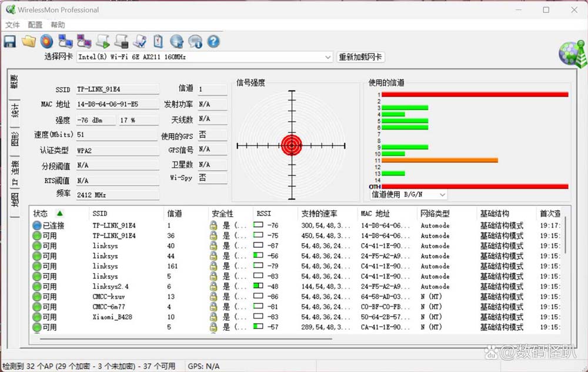Select the linksys row on channel 40

click(x=296, y=246)
